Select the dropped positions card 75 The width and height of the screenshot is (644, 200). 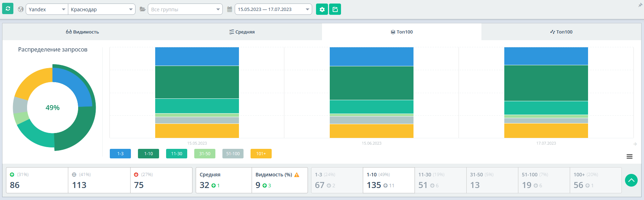[x=161, y=180]
